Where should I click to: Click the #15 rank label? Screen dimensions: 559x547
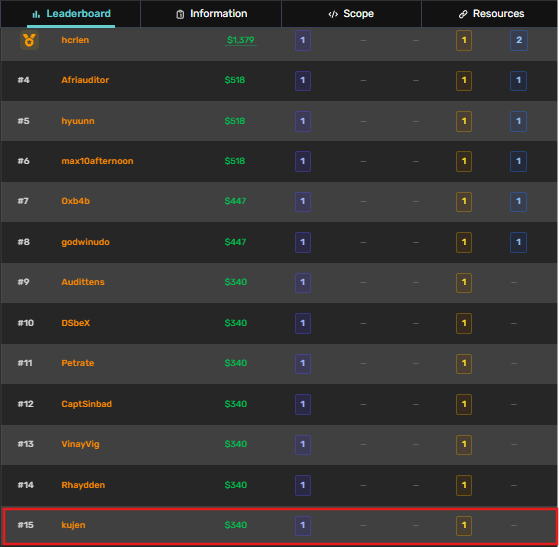(x=26, y=525)
